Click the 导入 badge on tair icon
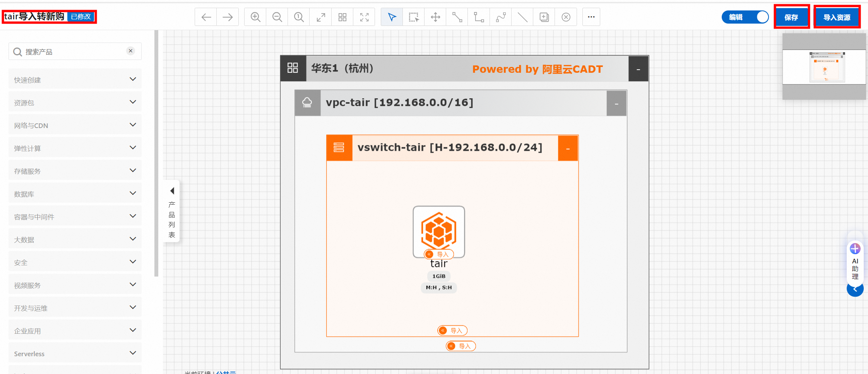This screenshot has width=868, height=374. tap(439, 254)
